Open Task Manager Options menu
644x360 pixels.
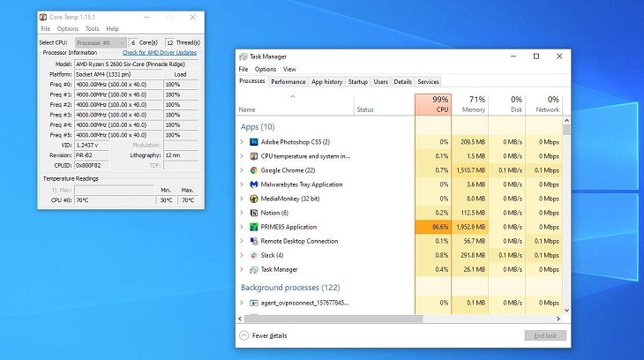coord(266,69)
